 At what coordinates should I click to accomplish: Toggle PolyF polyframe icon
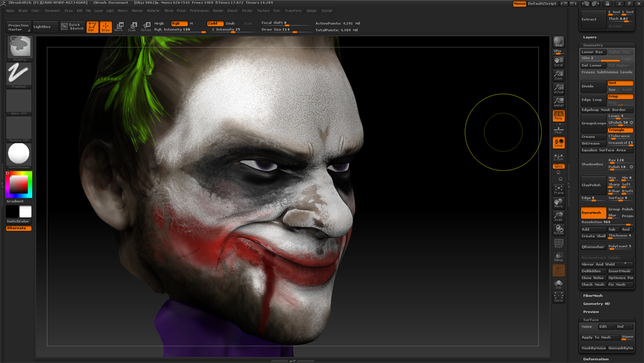point(559,244)
